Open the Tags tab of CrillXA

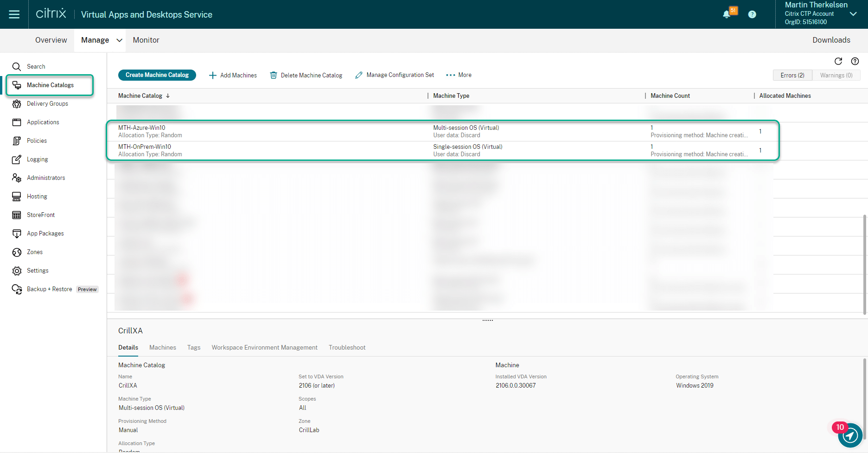tap(194, 348)
